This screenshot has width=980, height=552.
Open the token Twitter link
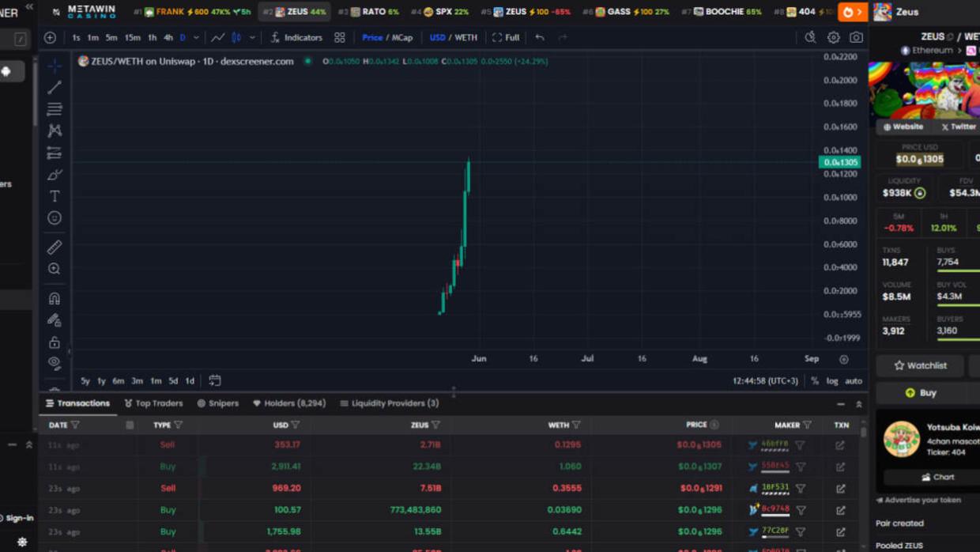click(959, 127)
